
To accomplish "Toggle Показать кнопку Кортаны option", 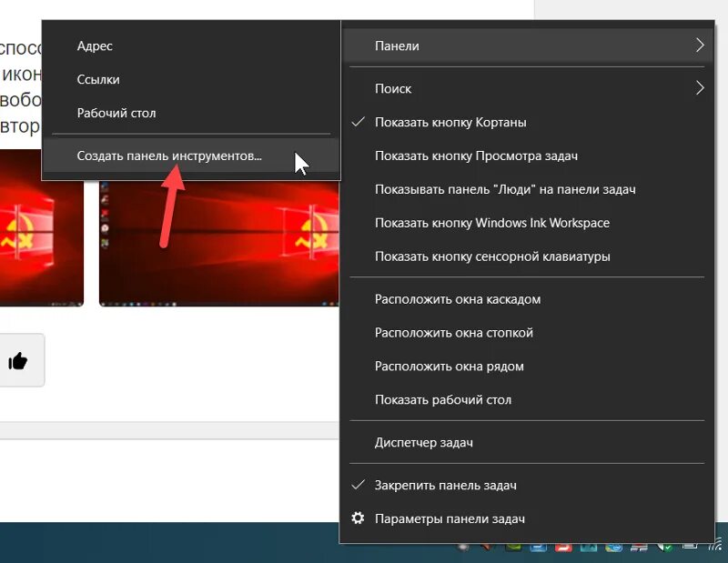I will point(527,122).
